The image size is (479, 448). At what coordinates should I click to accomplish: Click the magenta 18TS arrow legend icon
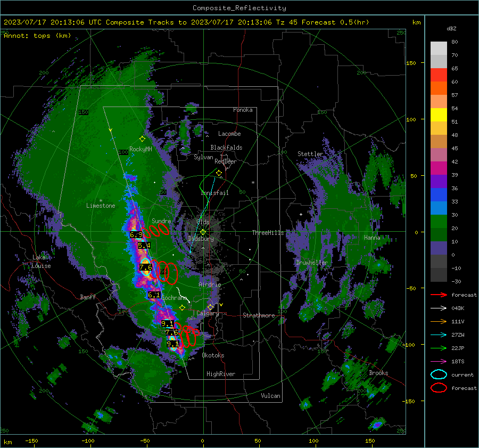coord(439,362)
